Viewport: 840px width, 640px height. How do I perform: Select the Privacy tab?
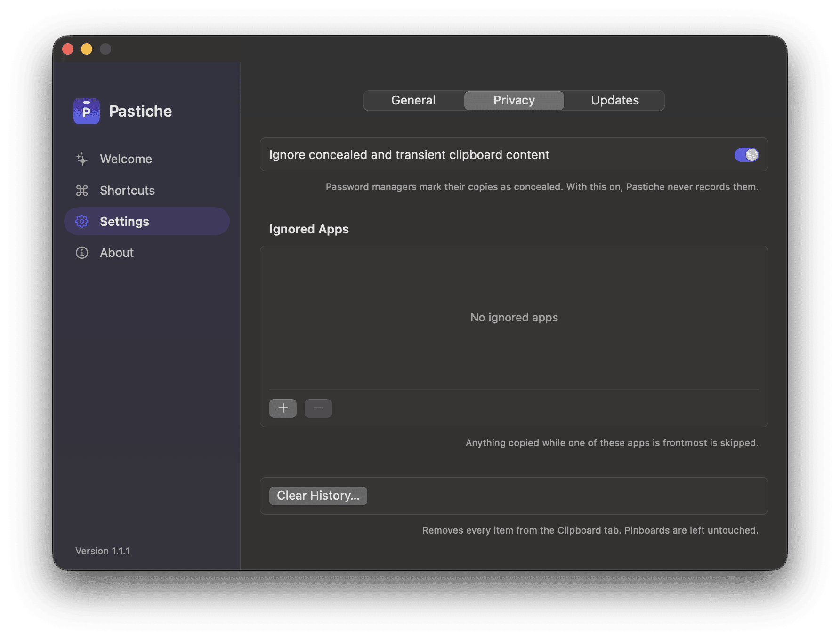pyautogui.click(x=514, y=100)
